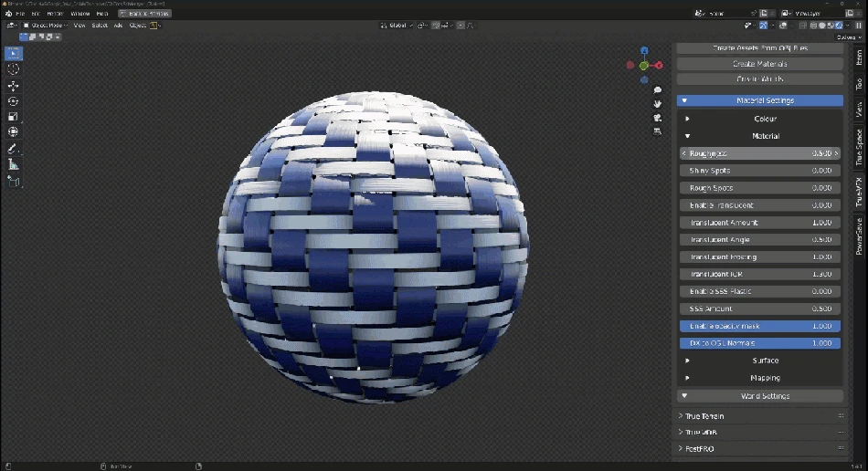
Task: Click Create Assets From OBJ Files button
Action: coord(760,47)
